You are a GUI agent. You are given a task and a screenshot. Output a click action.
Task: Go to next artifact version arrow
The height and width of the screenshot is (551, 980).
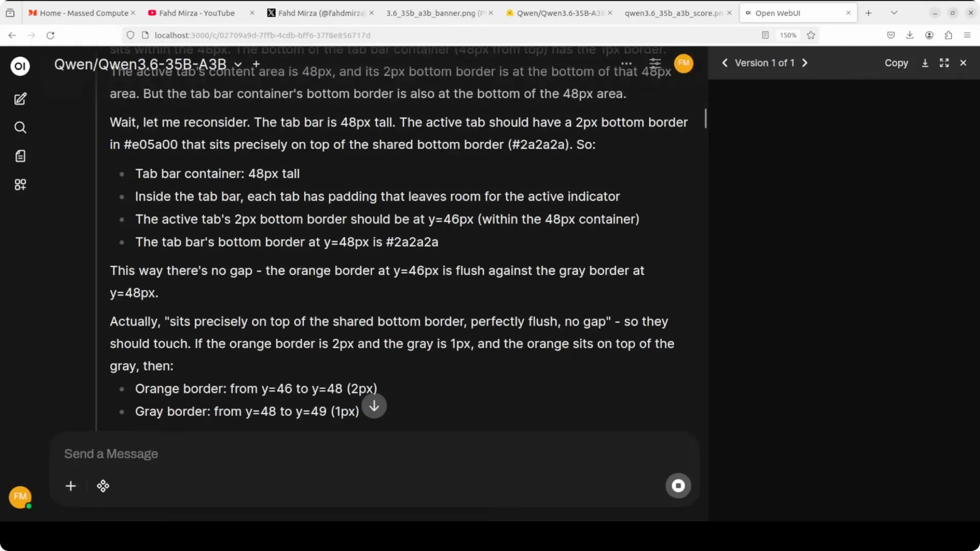coord(805,63)
